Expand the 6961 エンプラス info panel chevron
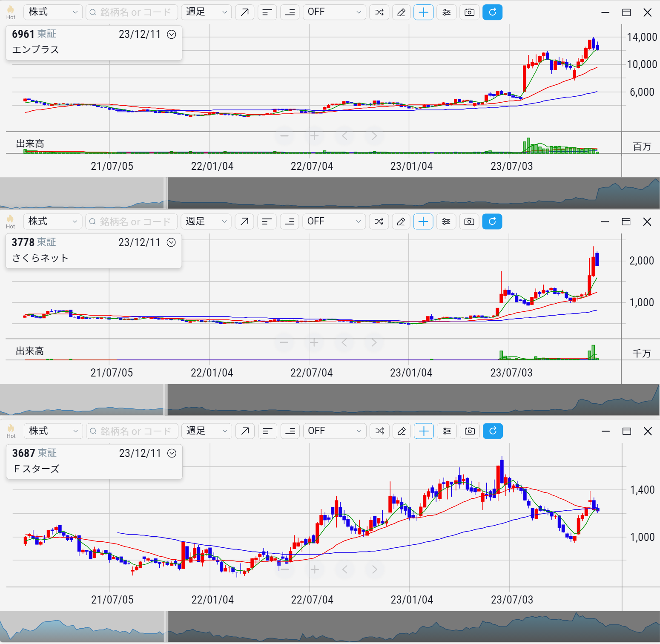 pos(172,34)
